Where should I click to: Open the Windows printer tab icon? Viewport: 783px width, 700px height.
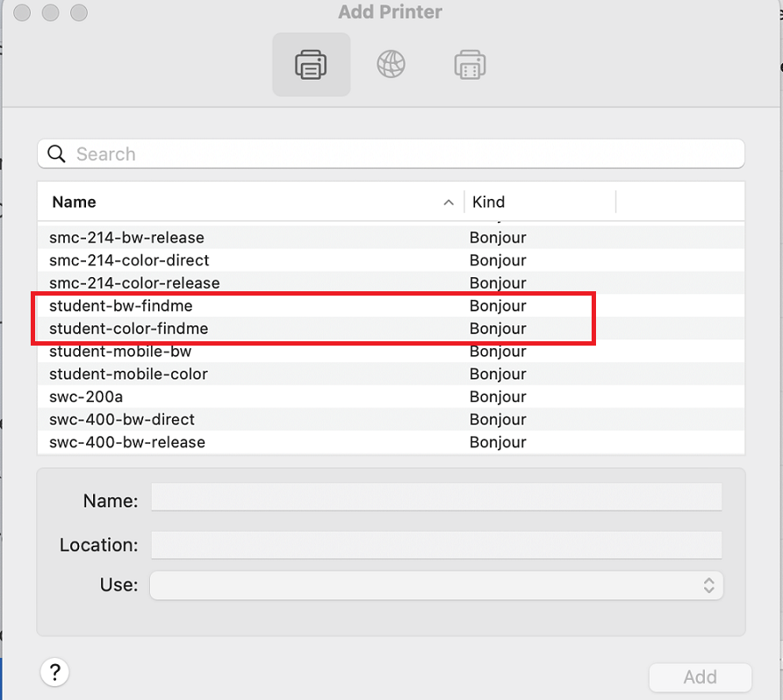470,64
